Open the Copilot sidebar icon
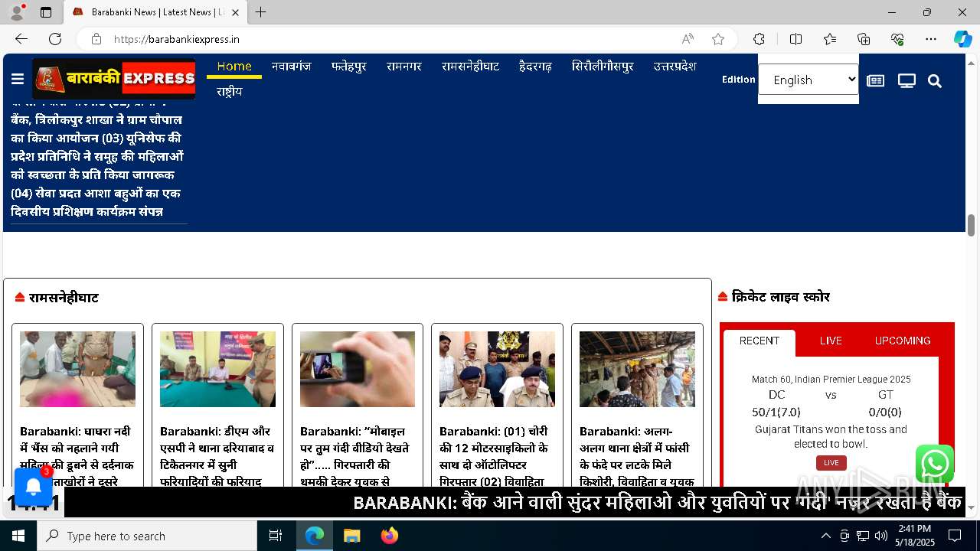 coord(962,39)
